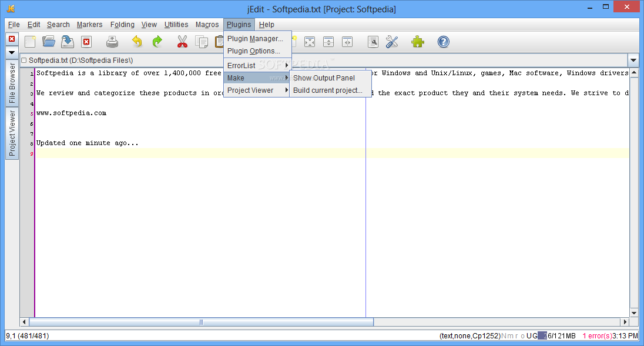Viewport: 644px width, 346px height.
Task: Open the Macros menu
Action: (x=207, y=25)
